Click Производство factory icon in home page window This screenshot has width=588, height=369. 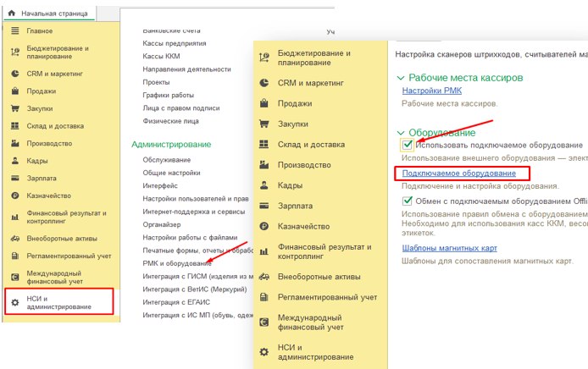pyautogui.click(x=15, y=143)
